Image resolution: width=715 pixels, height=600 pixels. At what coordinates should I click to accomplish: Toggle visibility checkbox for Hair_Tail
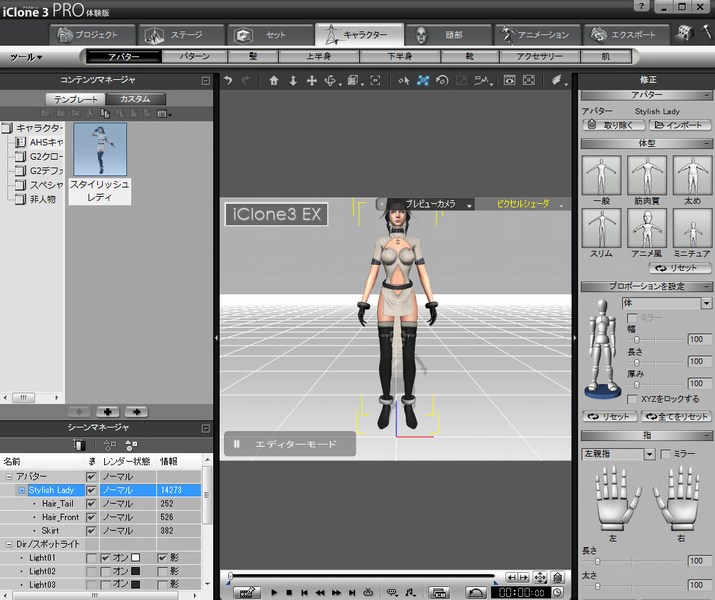91,504
